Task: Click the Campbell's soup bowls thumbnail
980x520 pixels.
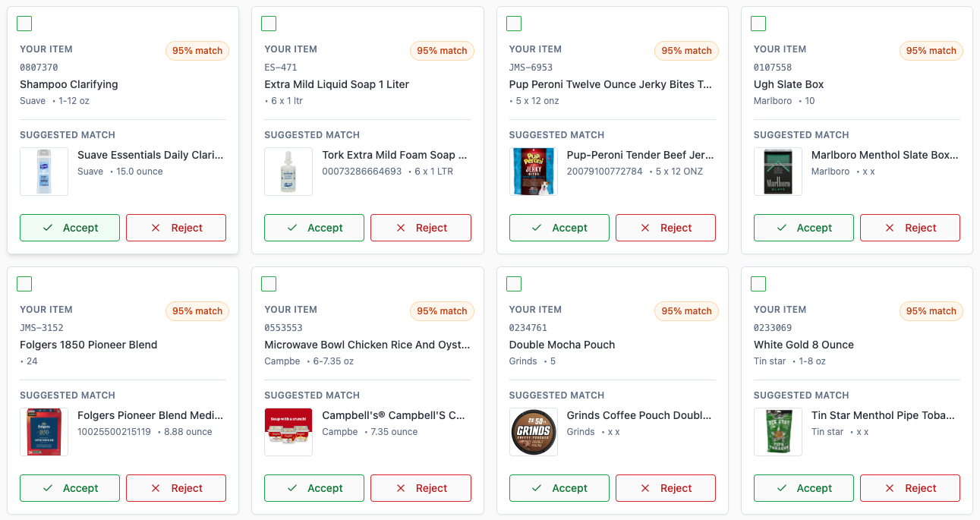Action: click(288, 432)
